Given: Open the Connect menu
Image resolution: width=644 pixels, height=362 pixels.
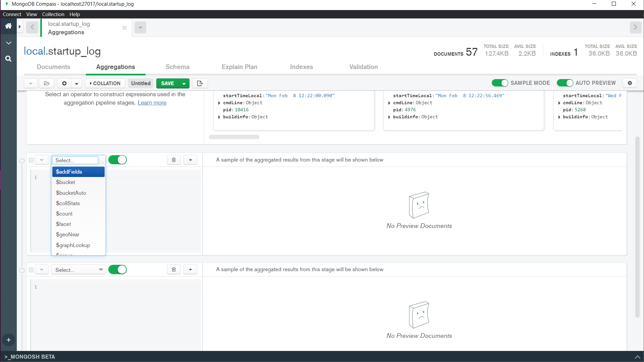Looking at the screenshot, I should [12, 14].
